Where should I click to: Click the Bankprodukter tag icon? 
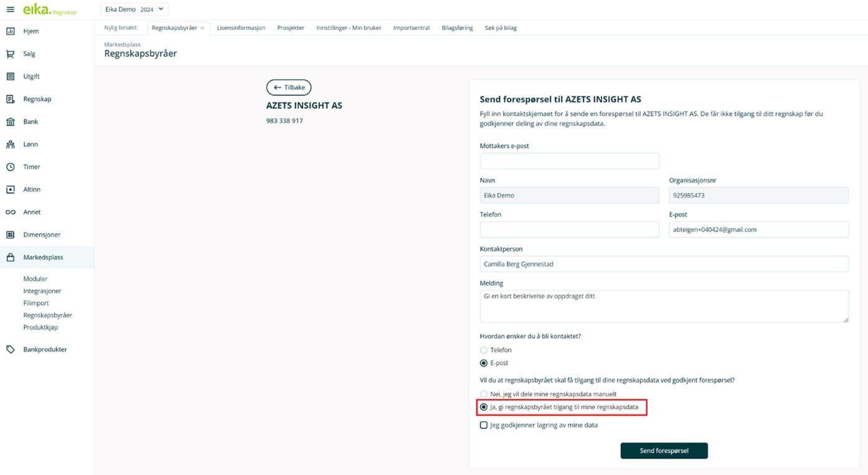tap(11, 350)
